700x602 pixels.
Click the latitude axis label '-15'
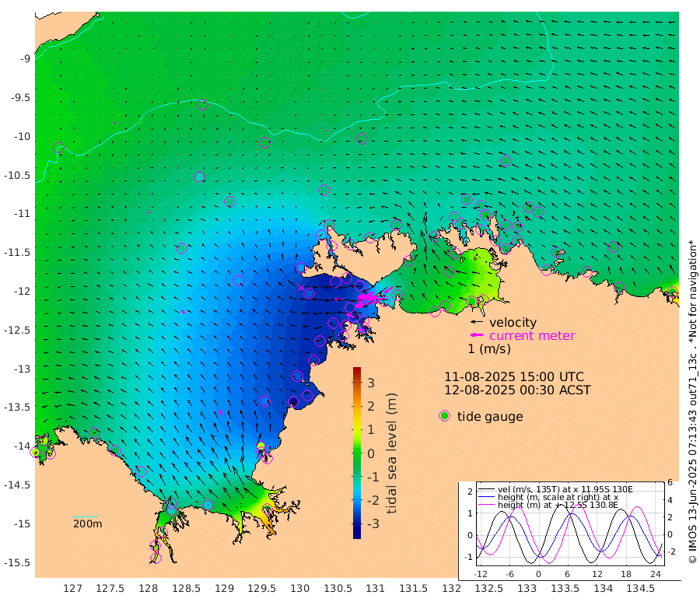tap(23, 523)
